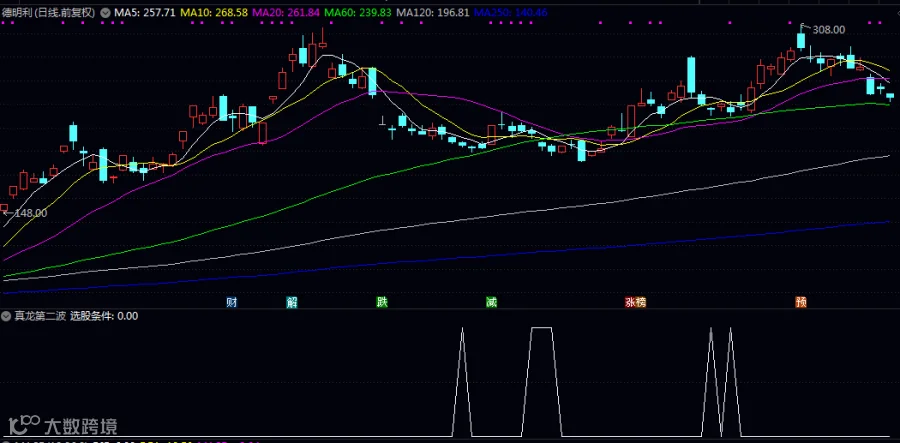Click the 德明利(日线,前复权) chart title

pos(49,12)
